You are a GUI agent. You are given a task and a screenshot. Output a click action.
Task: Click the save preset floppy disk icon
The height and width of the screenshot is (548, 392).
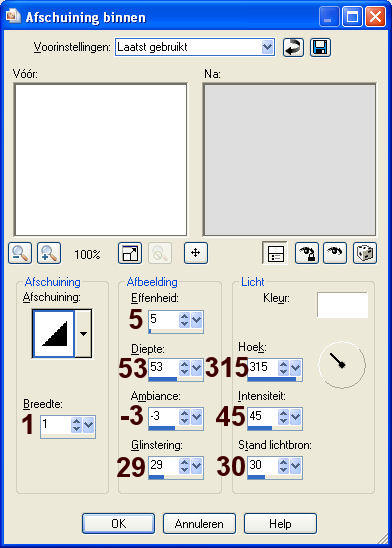coord(320,47)
